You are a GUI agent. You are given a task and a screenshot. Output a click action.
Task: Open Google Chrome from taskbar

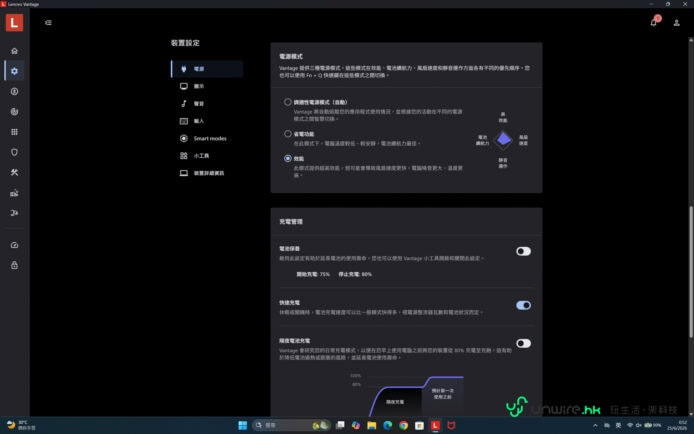pyautogui.click(x=404, y=425)
